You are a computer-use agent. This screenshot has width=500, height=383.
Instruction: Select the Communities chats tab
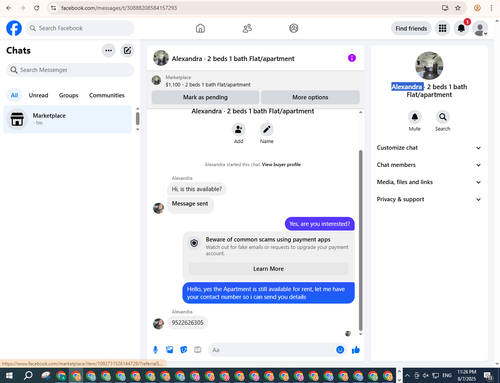(x=107, y=95)
